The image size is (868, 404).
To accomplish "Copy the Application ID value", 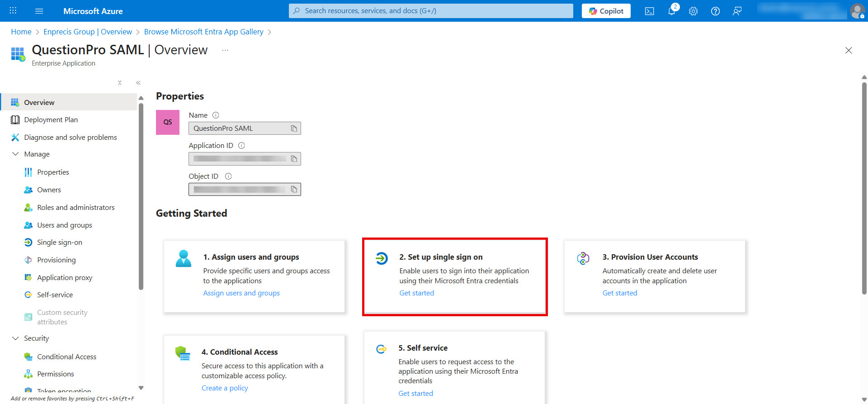I will coord(294,159).
